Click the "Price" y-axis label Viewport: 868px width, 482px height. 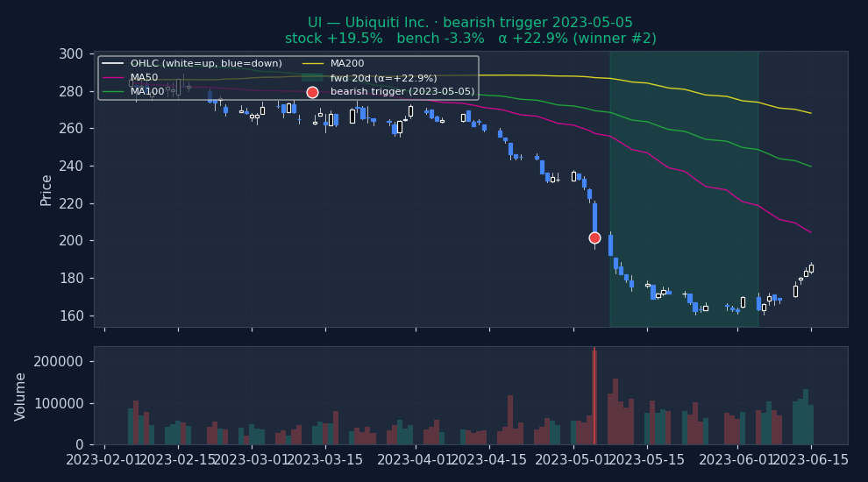click(x=46, y=189)
